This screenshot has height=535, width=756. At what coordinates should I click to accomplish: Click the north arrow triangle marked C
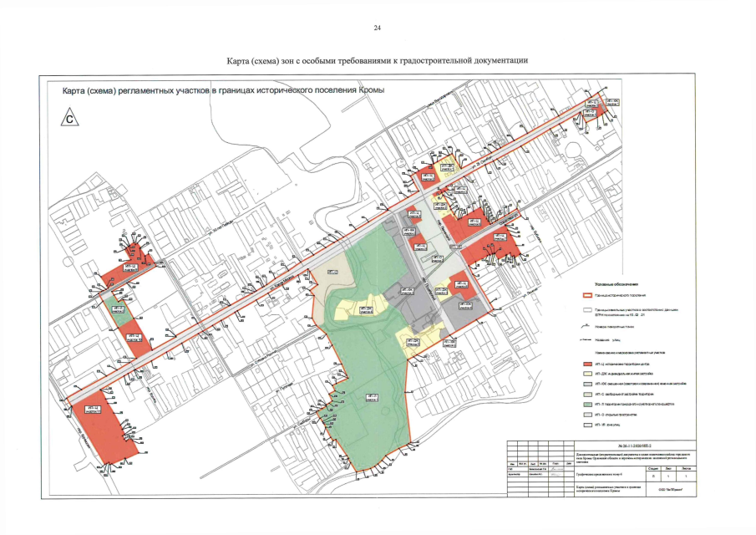(70, 118)
